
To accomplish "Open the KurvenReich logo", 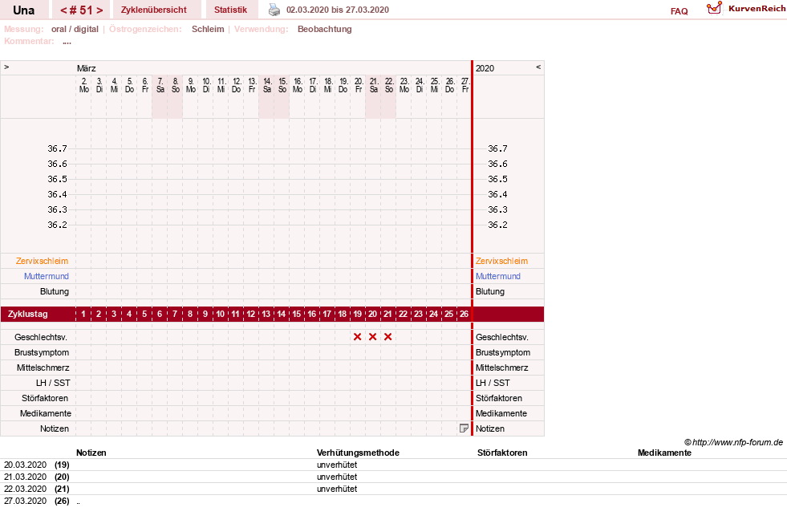I will (746, 9).
